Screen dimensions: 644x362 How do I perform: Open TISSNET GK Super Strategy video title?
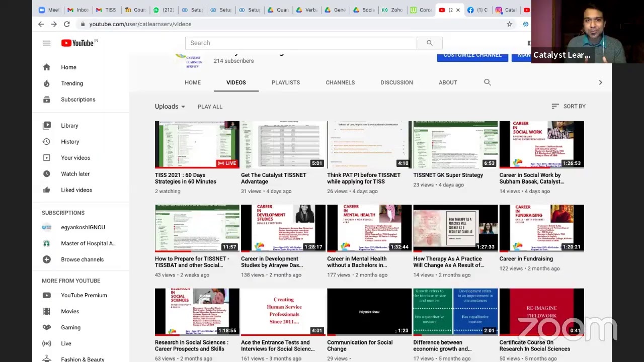point(448,175)
